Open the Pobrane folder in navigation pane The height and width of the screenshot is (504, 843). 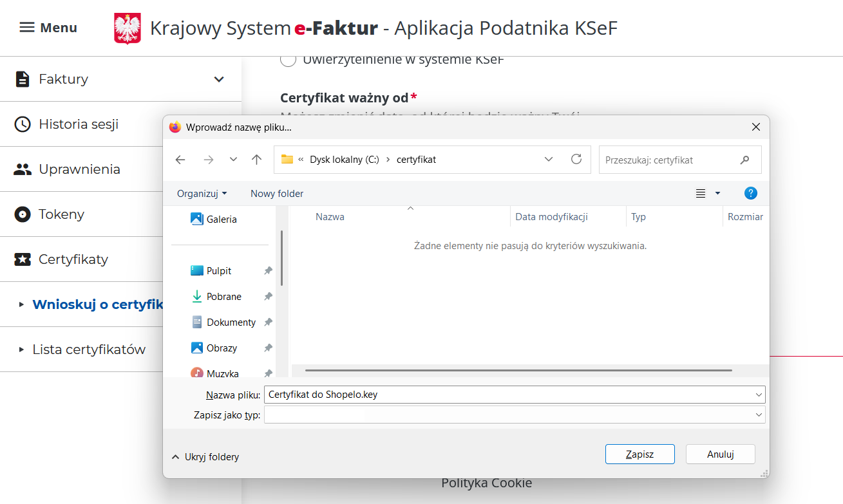coord(223,297)
